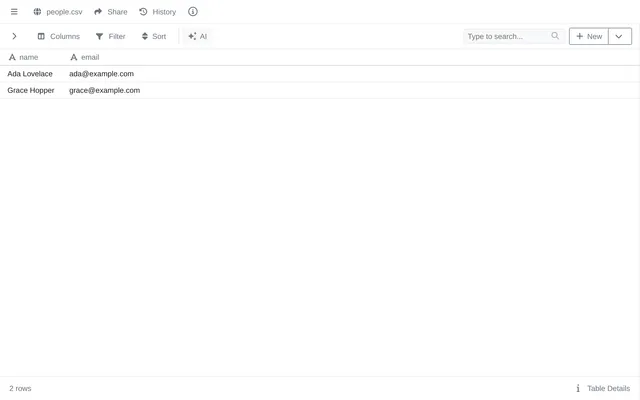Screen dimensions: 640x400
Task: Open the hamburger menu icon
Action: click(14, 12)
